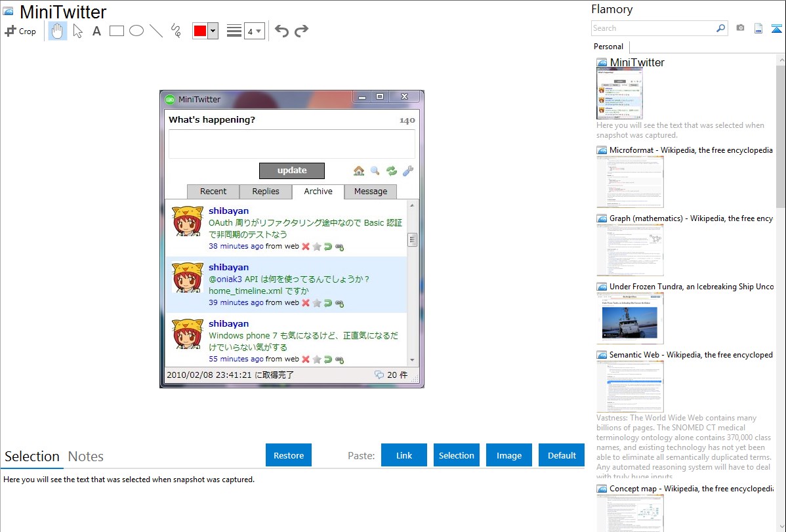
Task: Delete the tweet posted 55 minutes ago
Action: tap(306, 359)
